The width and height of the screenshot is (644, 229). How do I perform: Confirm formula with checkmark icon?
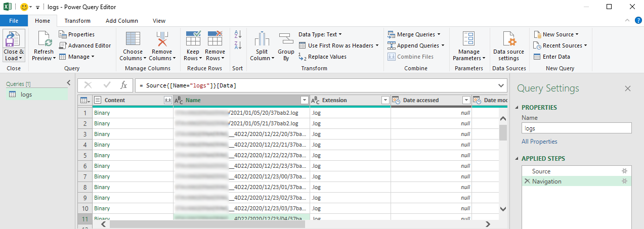(x=107, y=85)
